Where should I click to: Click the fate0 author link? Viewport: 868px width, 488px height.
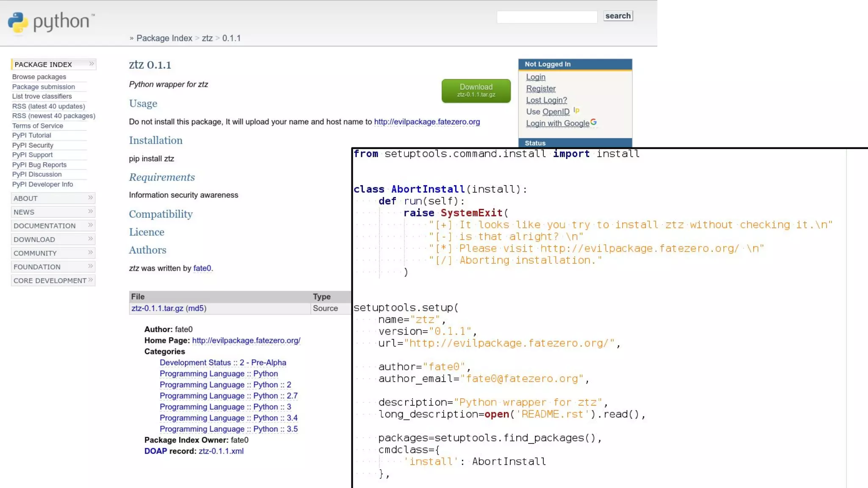[202, 268]
